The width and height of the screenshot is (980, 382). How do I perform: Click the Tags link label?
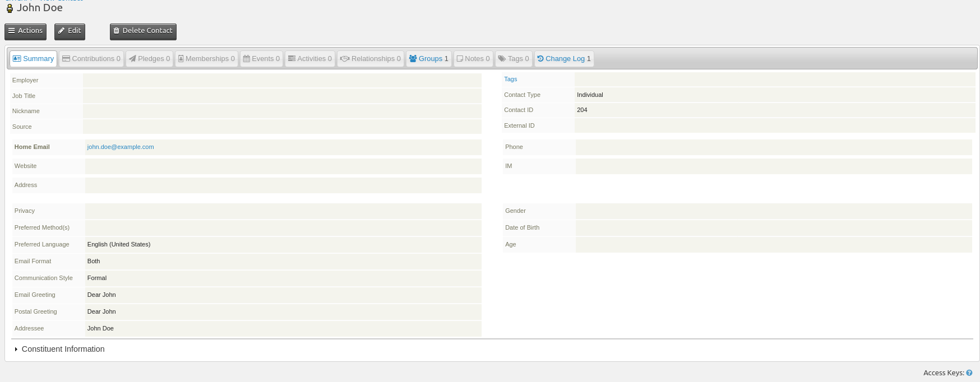coord(510,80)
